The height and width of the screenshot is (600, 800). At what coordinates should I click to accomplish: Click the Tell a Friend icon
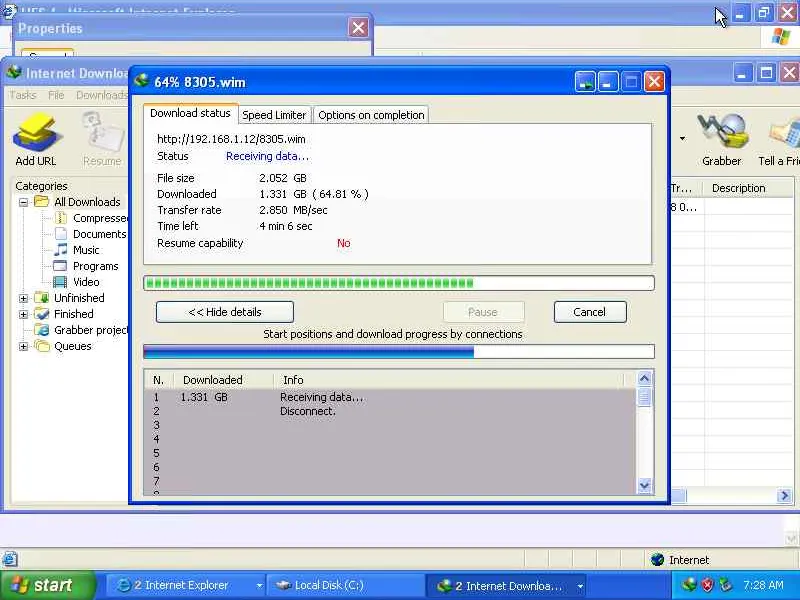coord(785,133)
